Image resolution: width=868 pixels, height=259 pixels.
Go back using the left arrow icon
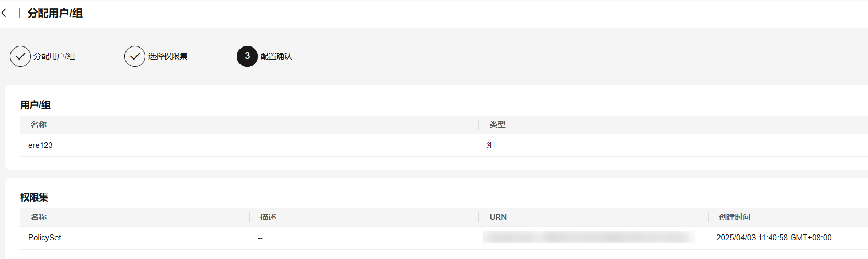pos(4,13)
